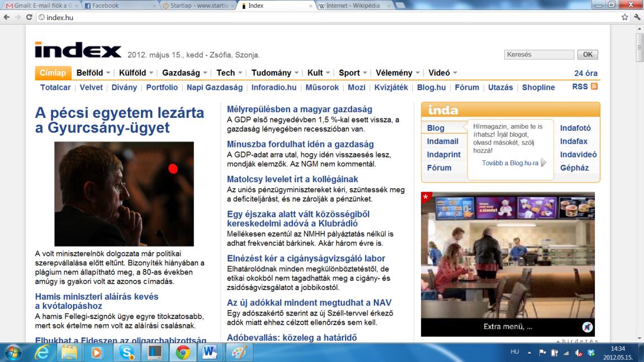Expand the Gazdaság dropdown arrow
Screen dimensions: 644x362
205,73
